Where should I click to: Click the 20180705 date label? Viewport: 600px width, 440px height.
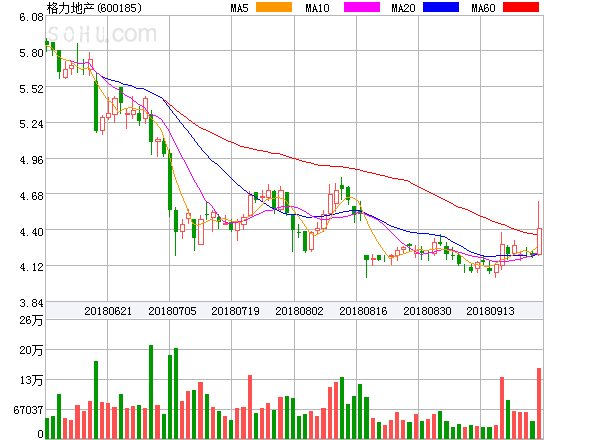coord(172,311)
